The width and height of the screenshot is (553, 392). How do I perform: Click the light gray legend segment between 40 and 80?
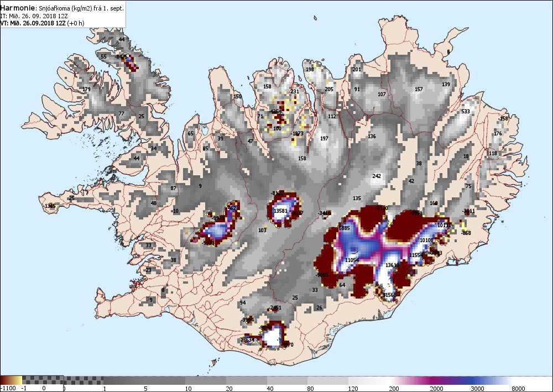pos(288,380)
